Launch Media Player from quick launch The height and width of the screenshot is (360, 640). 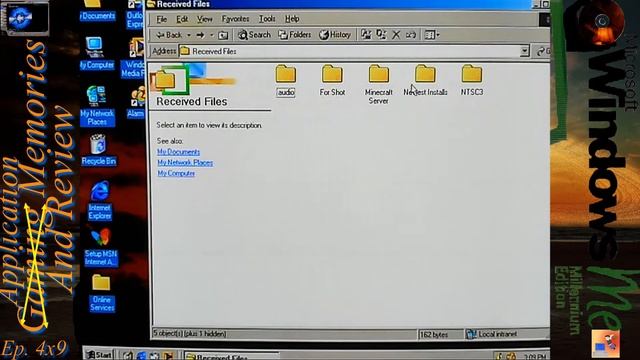(x=167, y=356)
